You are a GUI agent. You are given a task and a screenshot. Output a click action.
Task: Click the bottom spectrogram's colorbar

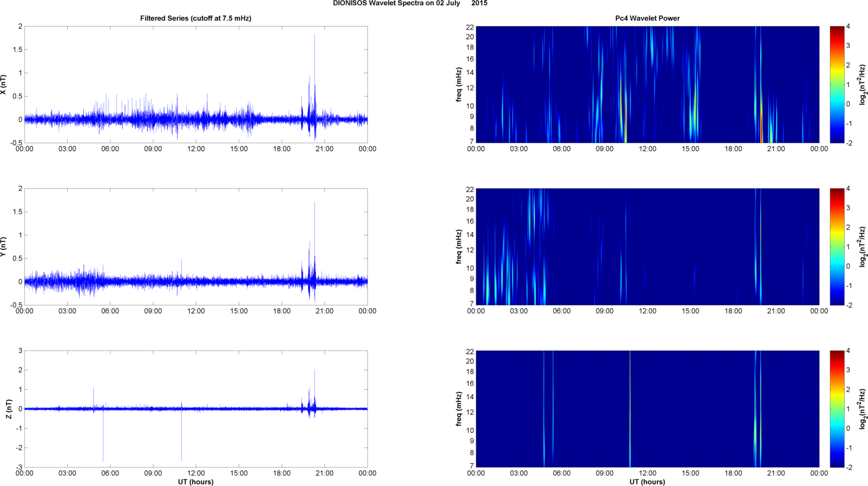tap(837, 409)
